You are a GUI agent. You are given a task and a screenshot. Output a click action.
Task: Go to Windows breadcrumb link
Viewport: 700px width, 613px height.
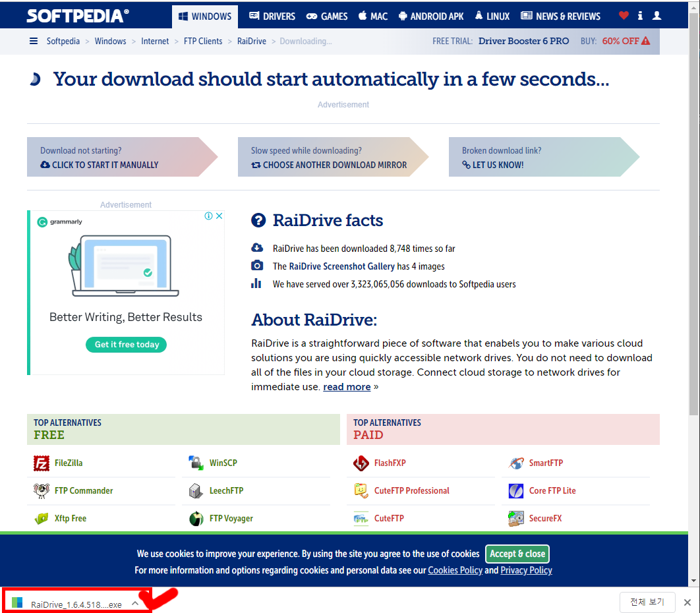110,41
